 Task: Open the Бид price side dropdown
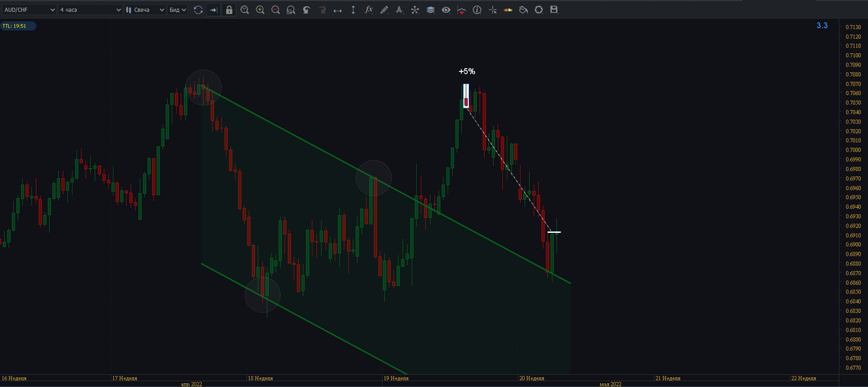pos(178,10)
